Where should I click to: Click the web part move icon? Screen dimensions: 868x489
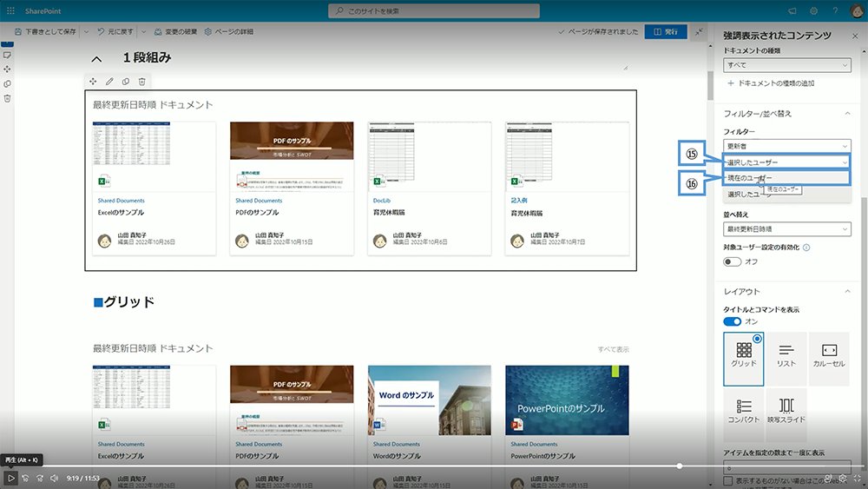coord(93,82)
